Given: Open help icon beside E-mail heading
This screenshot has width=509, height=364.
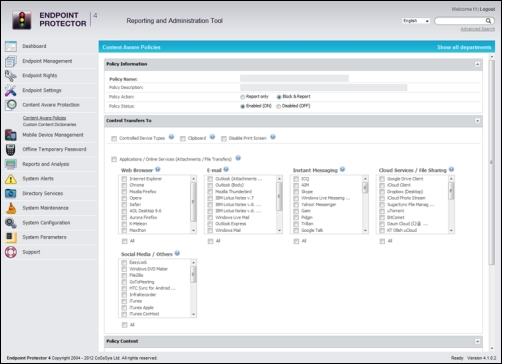Looking at the screenshot, I should click(226, 169).
